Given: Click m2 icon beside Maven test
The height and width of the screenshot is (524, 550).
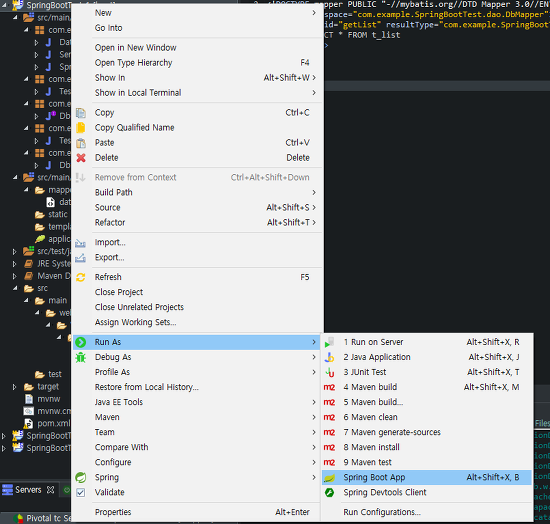Looking at the screenshot, I should click(x=329, y=463).
